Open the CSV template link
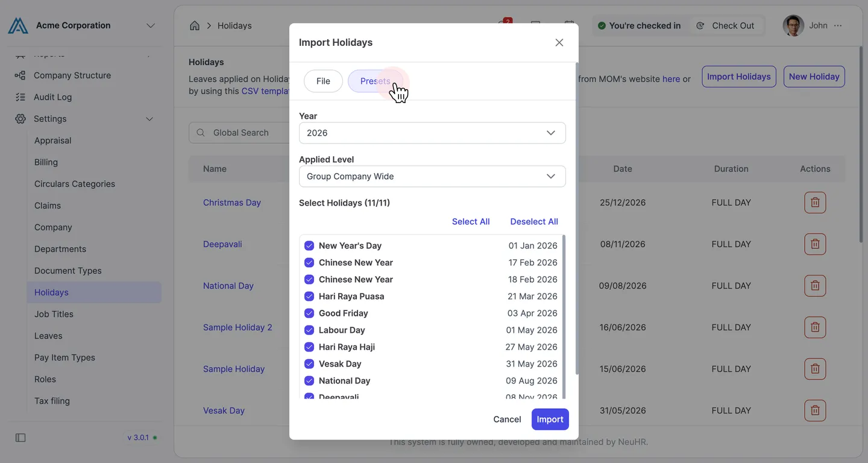Image resolution: width=868 pixels, height=463 pixels. pyautogui.click(x=266, y=91)
